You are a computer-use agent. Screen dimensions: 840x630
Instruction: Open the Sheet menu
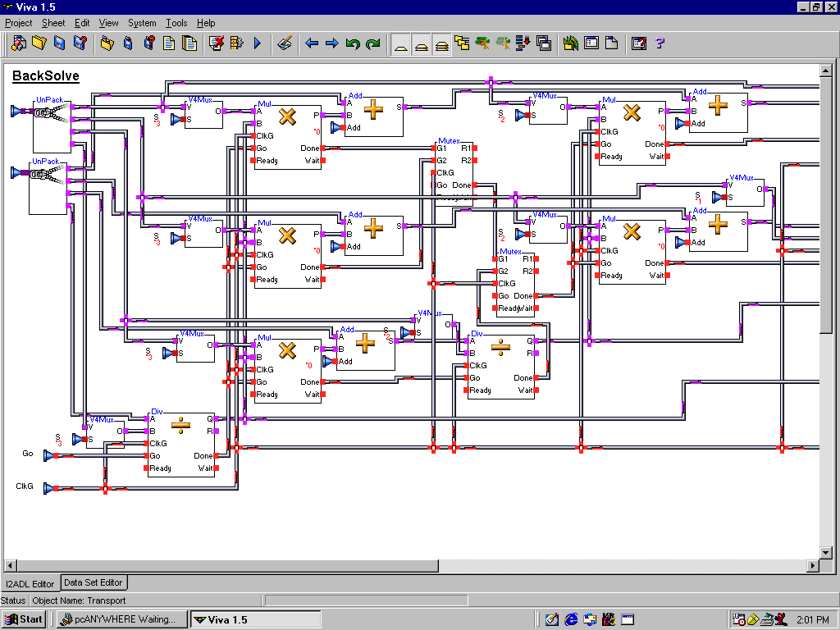click(53, 23)
